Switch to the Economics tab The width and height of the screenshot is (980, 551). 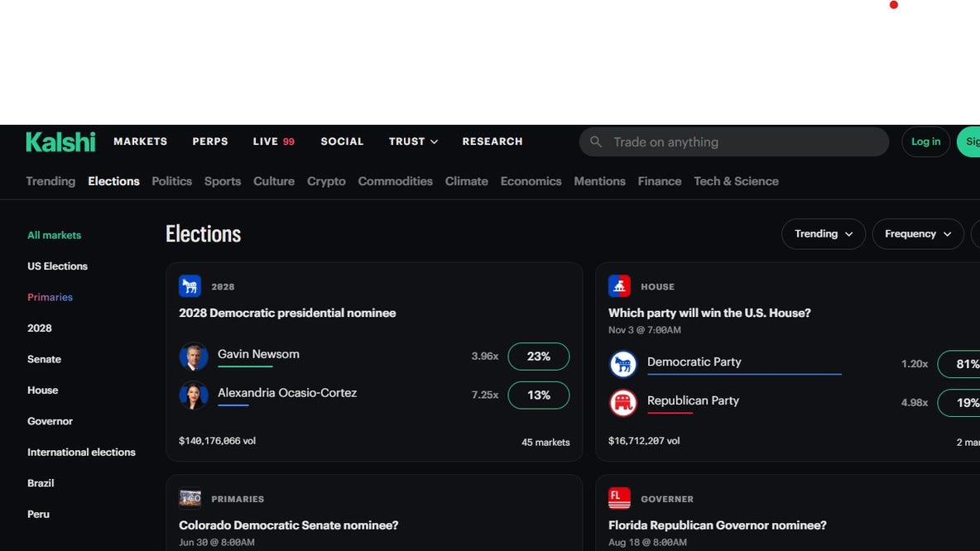click(531, 181)
